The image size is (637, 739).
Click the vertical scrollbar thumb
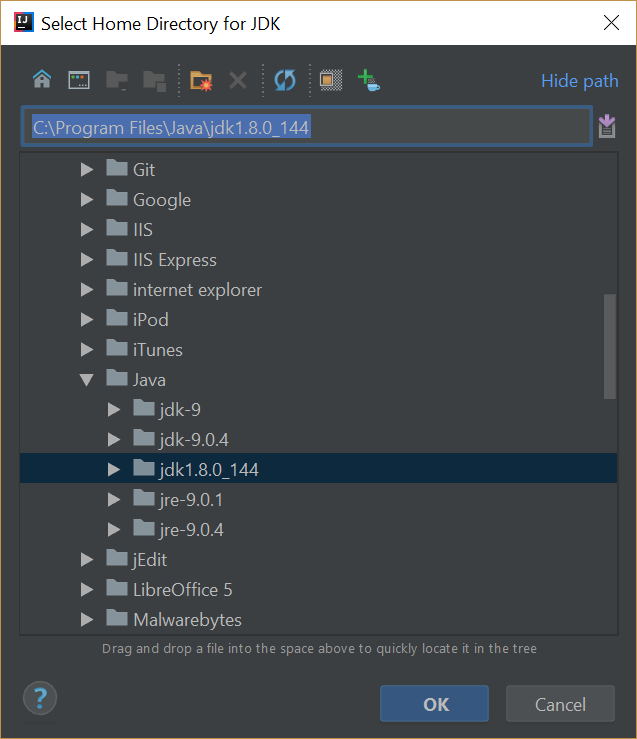(609, 346)
